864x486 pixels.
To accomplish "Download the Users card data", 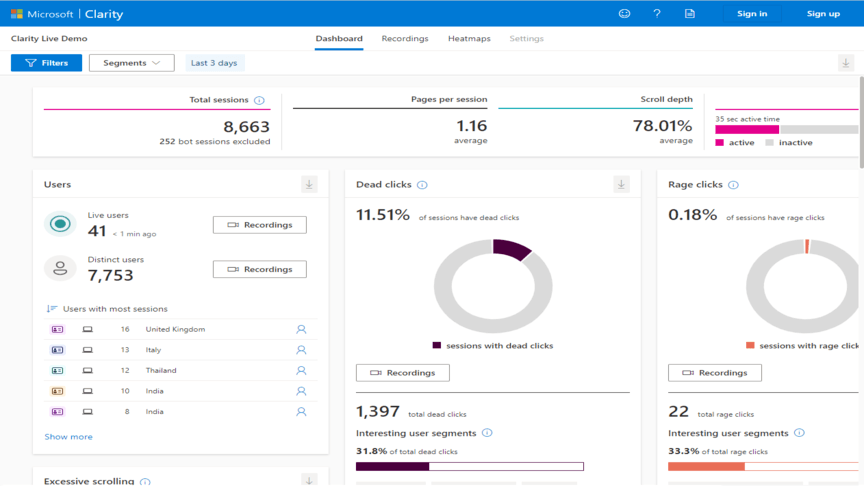I will [x=309, y=184].
